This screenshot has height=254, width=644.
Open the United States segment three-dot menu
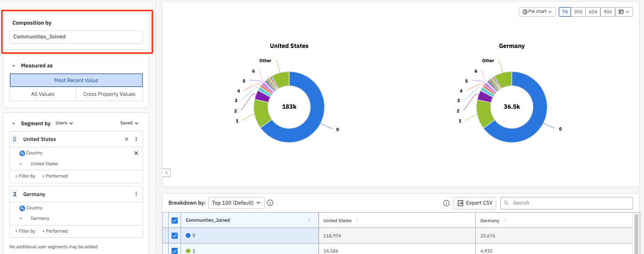[x=136, y=139]
